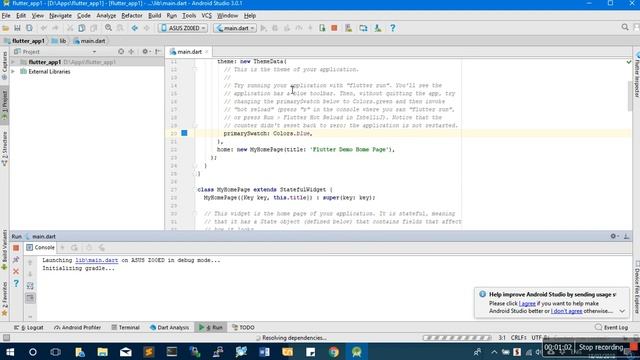Open Run panel settings gear
The height and width of the screenshot is (360, 640).
[614, 236]
